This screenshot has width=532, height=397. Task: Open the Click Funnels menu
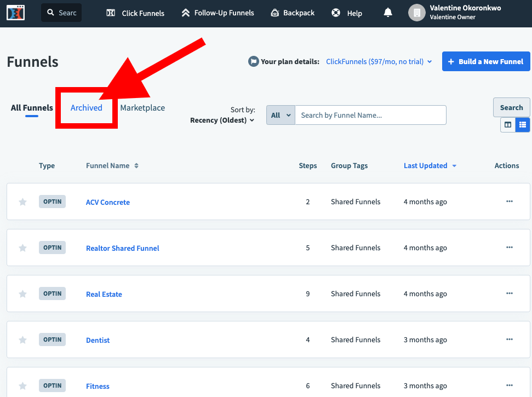click(x=135, y=13)
